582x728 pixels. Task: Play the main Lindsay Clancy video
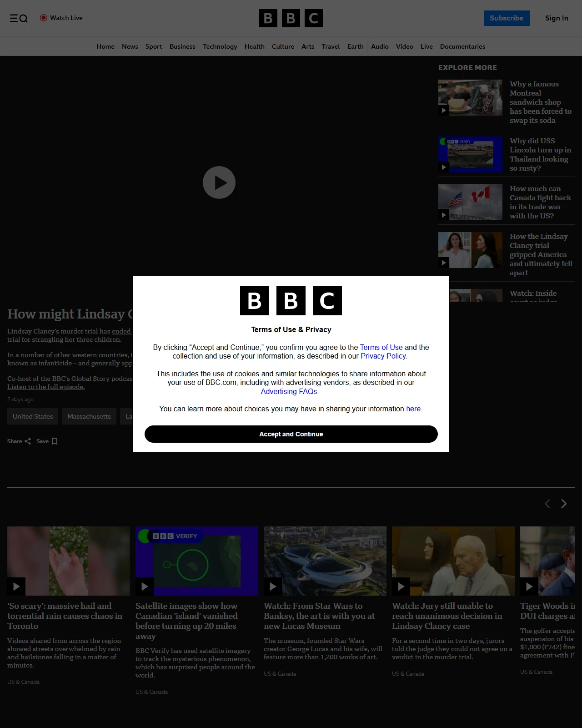point(219,182)
